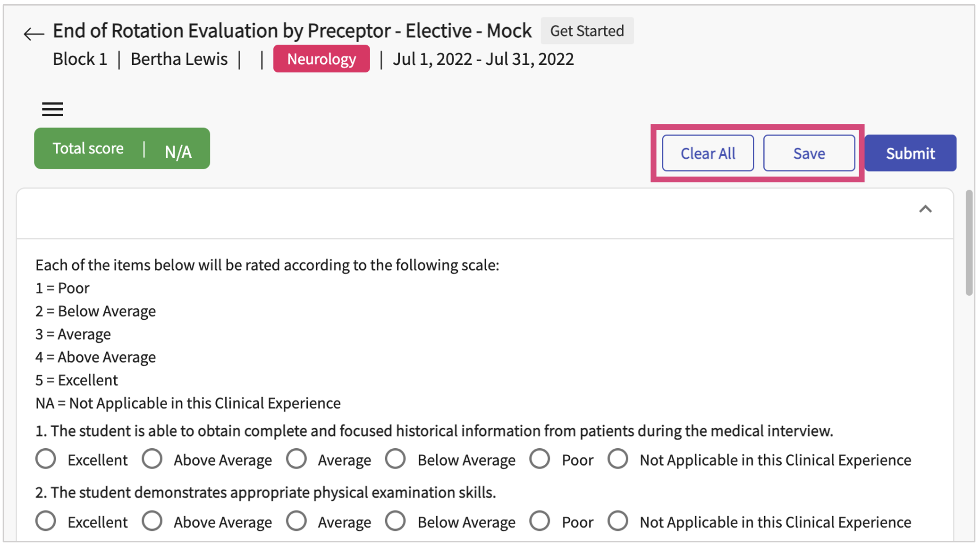Select Average for question 1
Image resolution: width=980 pixels, height=546 pixels.
(296, 459)
